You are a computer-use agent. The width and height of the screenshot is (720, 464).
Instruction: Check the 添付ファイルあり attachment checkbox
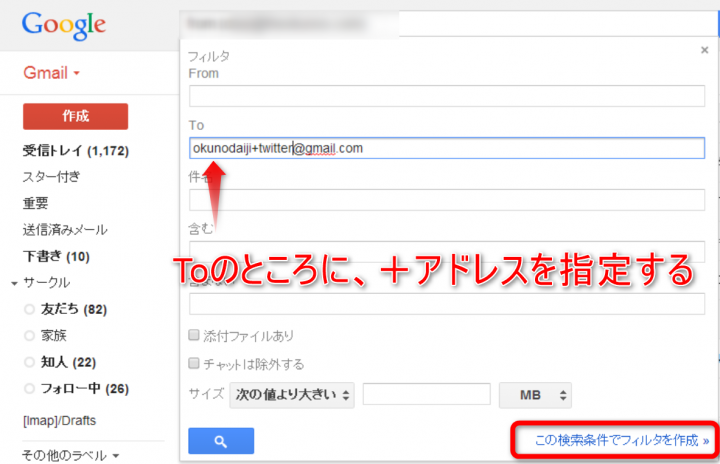(194, 335)
